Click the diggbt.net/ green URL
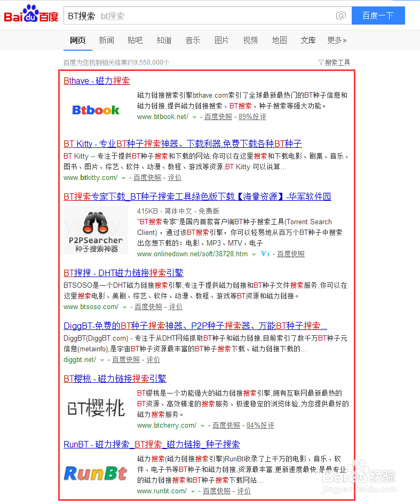The height and width of the screenshot is (504, 420). point(80,360)
